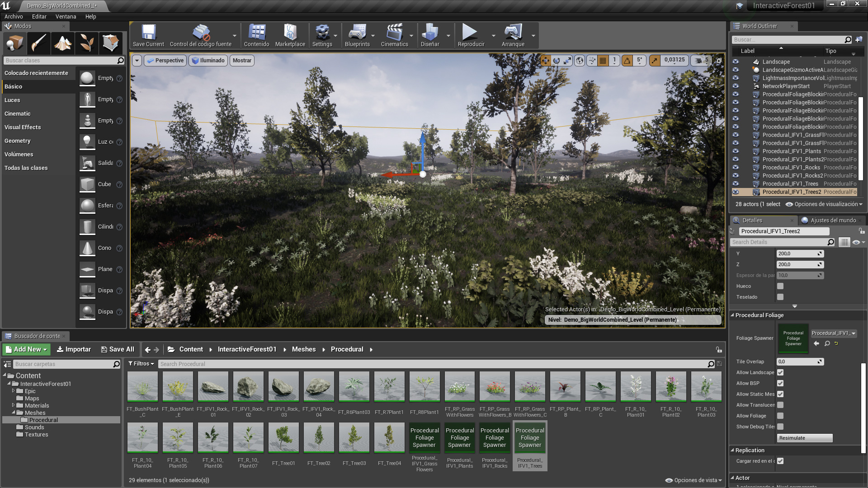Switch to Paint mode brush icon
The width and height of the screenshot is (868, 488).
pos(39,43)
